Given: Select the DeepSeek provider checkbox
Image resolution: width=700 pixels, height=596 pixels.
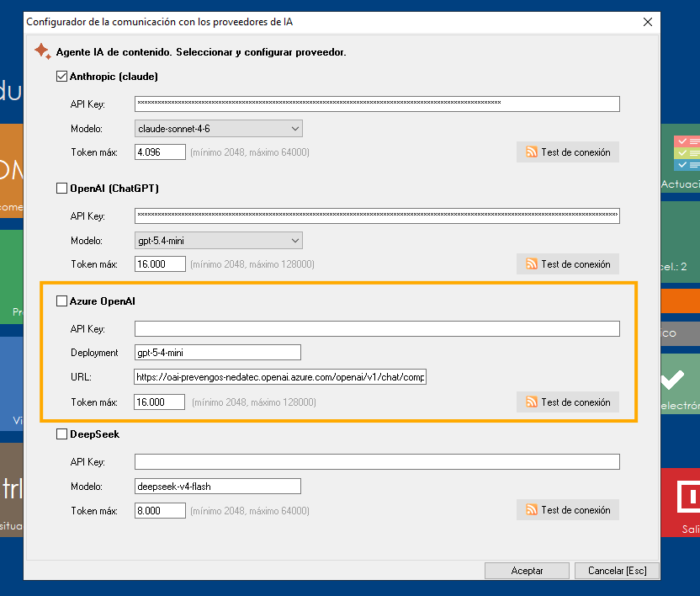Looking at the screenshot, I should pos(61,434).
